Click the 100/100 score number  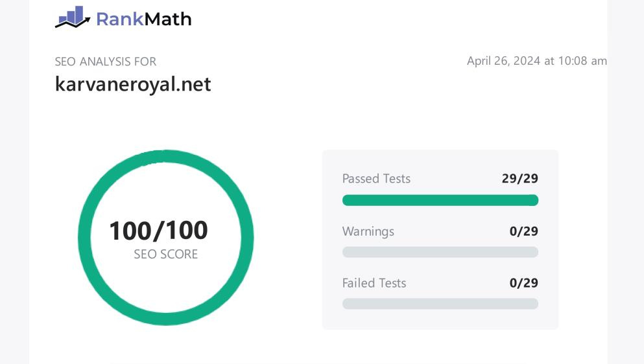coord(158,231)
